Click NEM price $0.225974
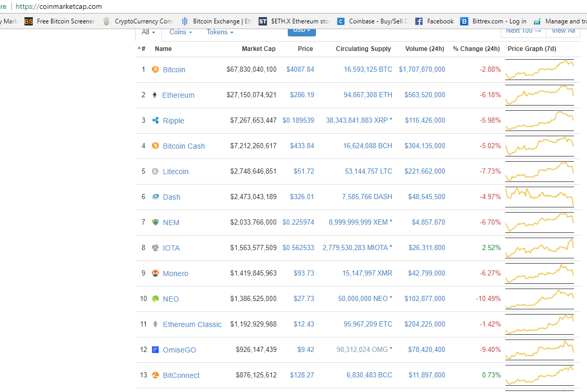Viewport: 587px width, 392px height. coord(298,222)
